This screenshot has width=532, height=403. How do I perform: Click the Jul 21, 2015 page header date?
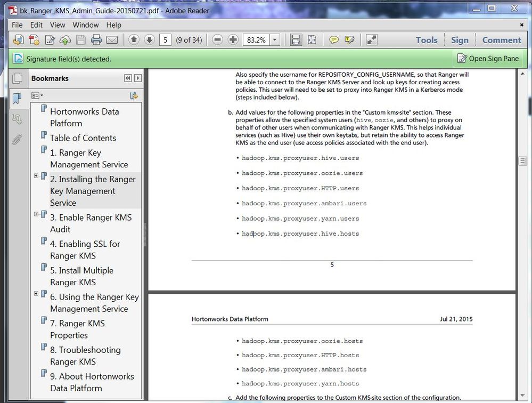click(x=456, y=319)
